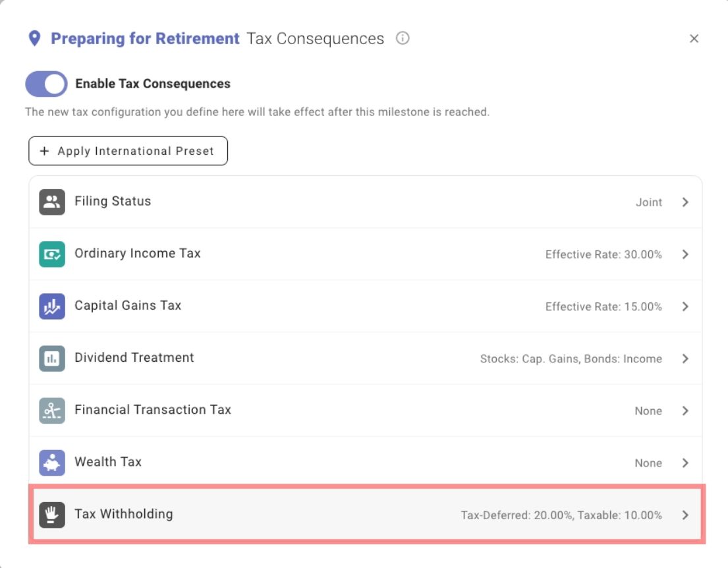Select the Tax Withholding percentages summary
The image size is (728, 568).
(x=561, y=515)
